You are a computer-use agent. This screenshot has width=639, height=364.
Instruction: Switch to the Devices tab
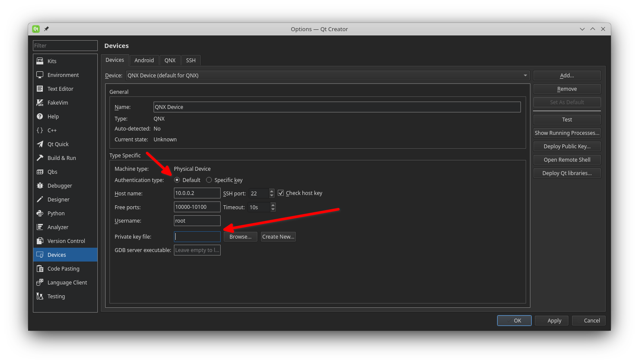115,60
